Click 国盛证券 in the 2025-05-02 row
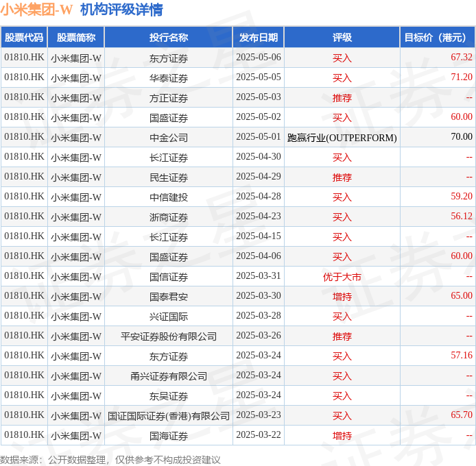The height and width of the screenshot is (466, 476). pos(169,118)
